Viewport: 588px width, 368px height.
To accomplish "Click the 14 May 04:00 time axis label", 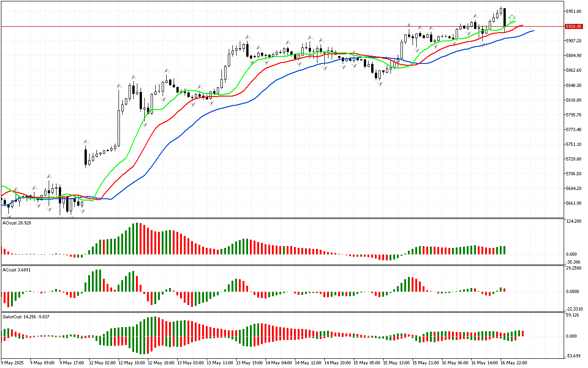I will tap(277, 363).
